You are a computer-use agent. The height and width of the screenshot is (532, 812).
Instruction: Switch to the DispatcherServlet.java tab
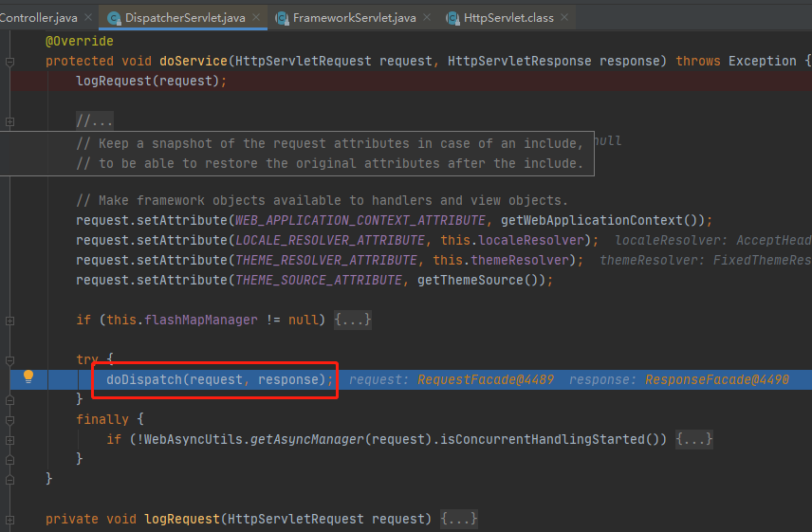tap(185, 18)
